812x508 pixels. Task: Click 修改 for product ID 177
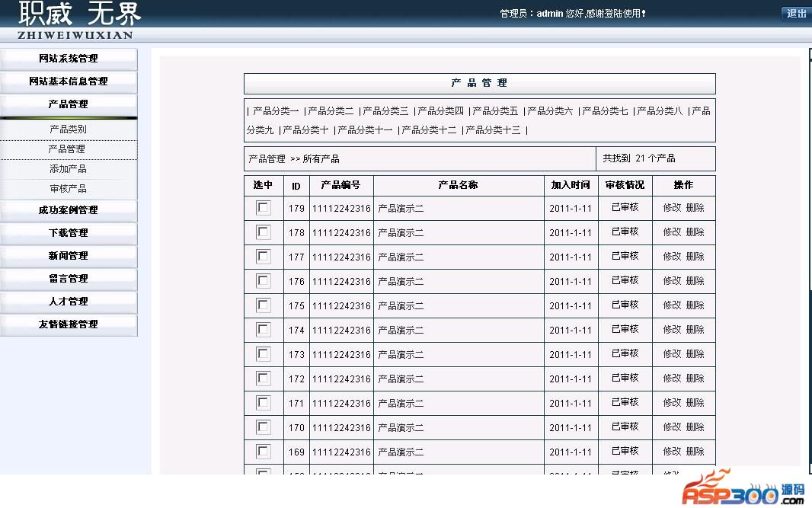(x=672, y=257)
